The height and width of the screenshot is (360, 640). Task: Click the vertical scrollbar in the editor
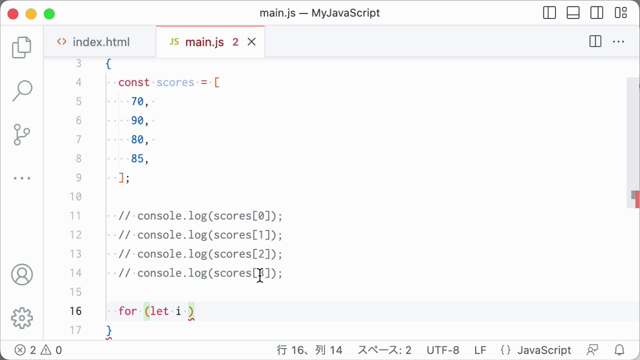[633, 143]
